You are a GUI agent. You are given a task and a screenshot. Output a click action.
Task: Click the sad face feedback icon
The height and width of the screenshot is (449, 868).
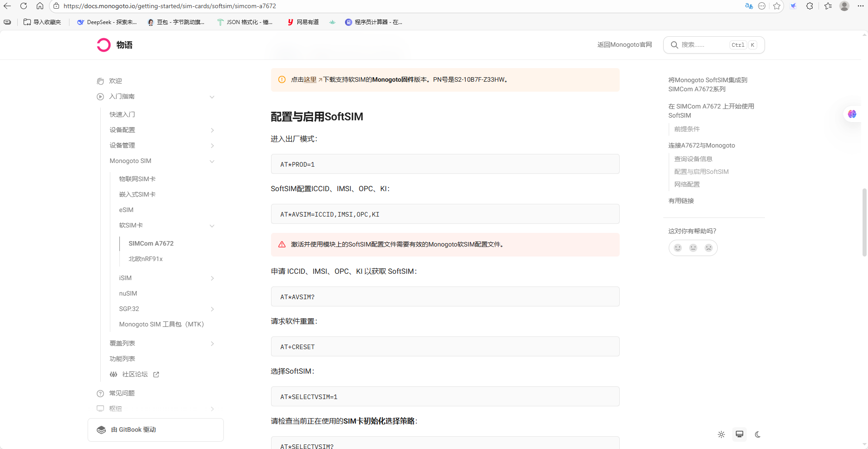[709, 248]
